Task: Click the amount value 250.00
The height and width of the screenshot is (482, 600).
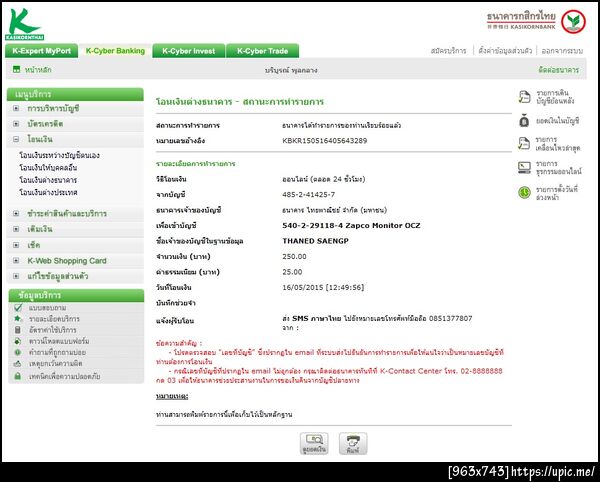Action: pos(294,256)
